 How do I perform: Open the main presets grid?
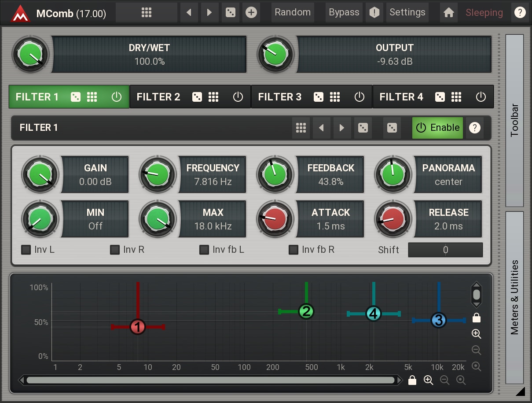pyautogui.click(x=147, y=12)
